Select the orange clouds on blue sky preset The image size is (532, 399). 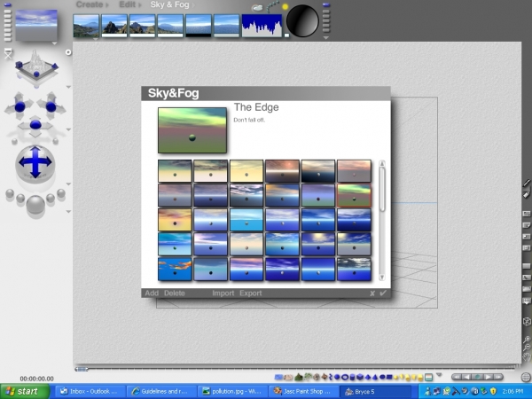(175, 269)
